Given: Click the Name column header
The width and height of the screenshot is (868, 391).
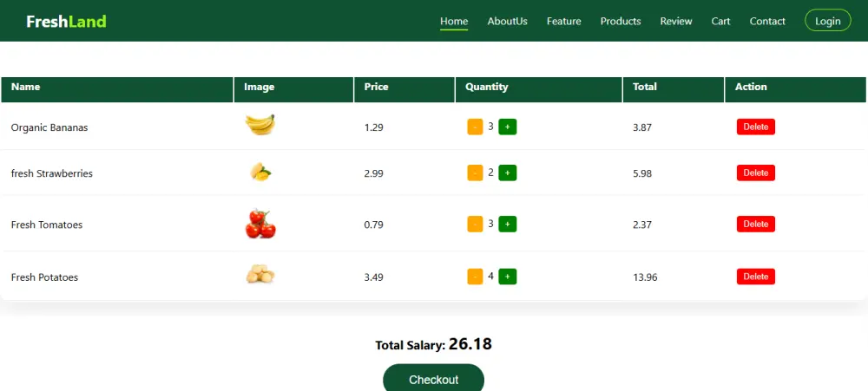Looking at the screenshot, I should (x=117, y=89).
